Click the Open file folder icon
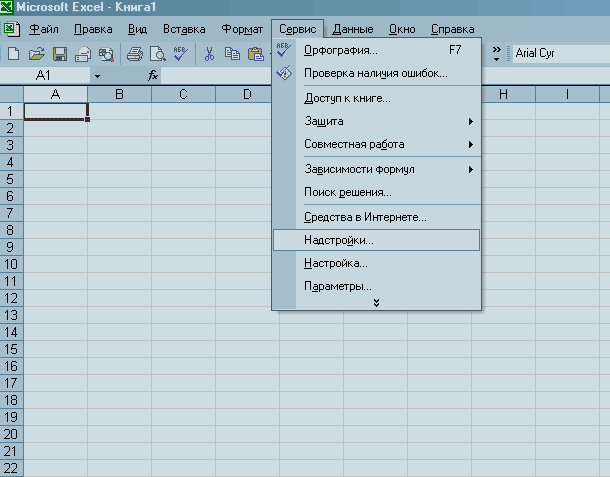 click(37, 54)
